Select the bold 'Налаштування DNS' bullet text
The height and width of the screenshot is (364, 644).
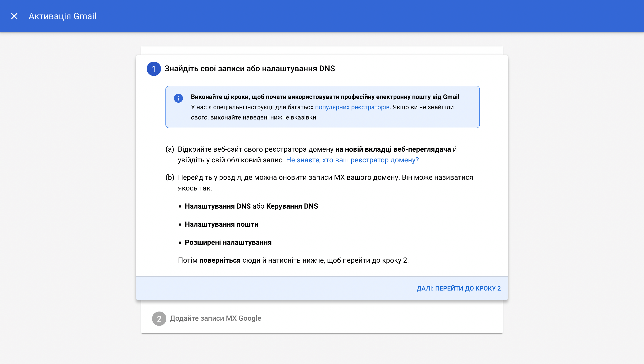pos(218,206)
